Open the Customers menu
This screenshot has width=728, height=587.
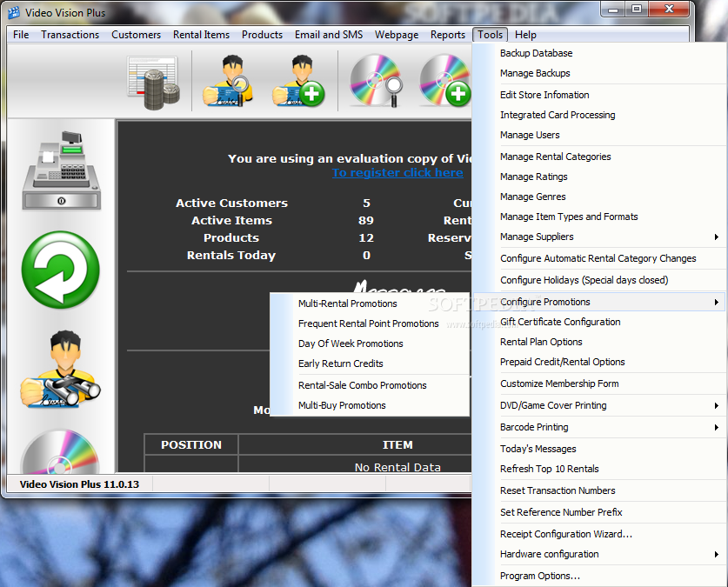click(x=136, y=35)
